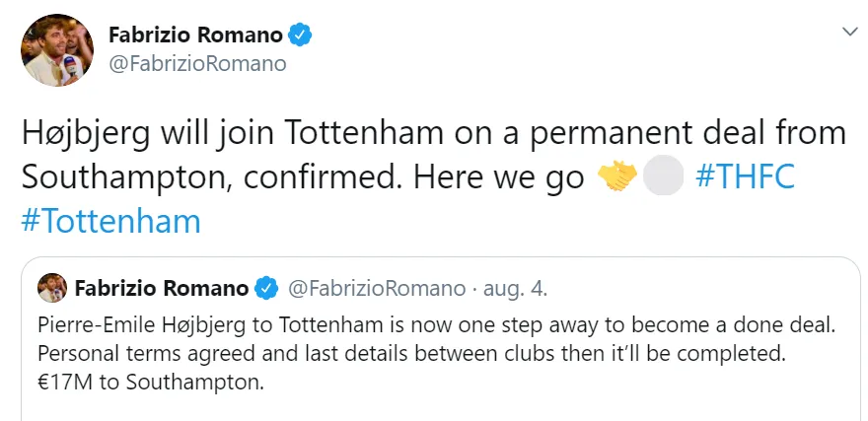This screenshot has width=868, height=421.
Task: Click the handshake emoji in the tweet
Action: point(617,177)
